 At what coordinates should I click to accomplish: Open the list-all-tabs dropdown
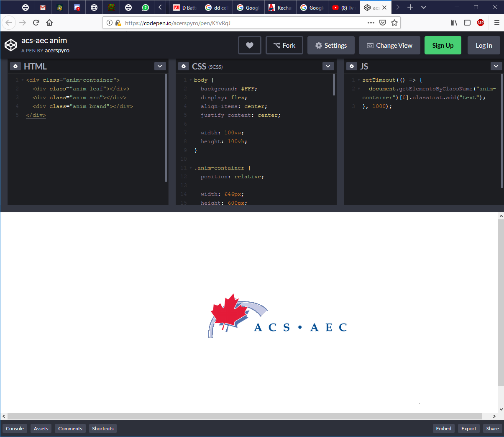tap(424, 7)
